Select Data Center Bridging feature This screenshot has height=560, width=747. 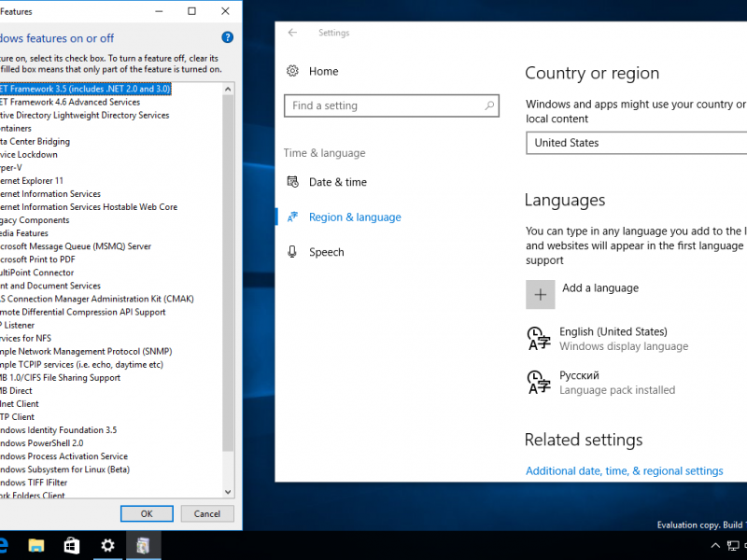[35, 142]
